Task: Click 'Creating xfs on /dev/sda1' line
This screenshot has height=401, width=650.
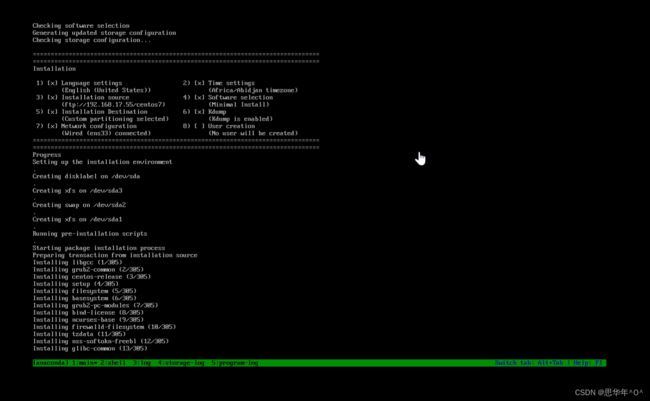Action: pyautogui.click(x=78, y=219)
